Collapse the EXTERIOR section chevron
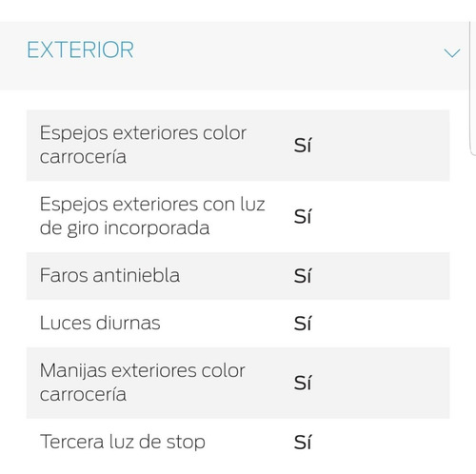This screenshot has width=476, height=474. (452, 52)
